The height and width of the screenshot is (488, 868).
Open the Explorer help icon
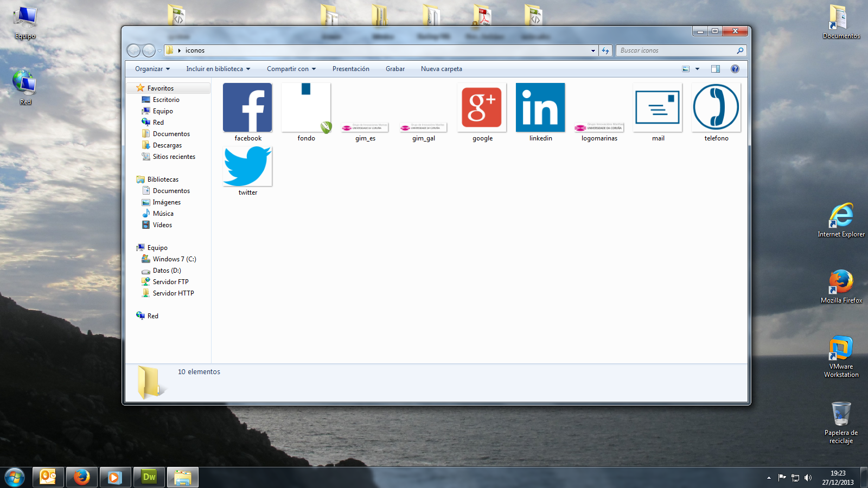(x=735, y=69)
